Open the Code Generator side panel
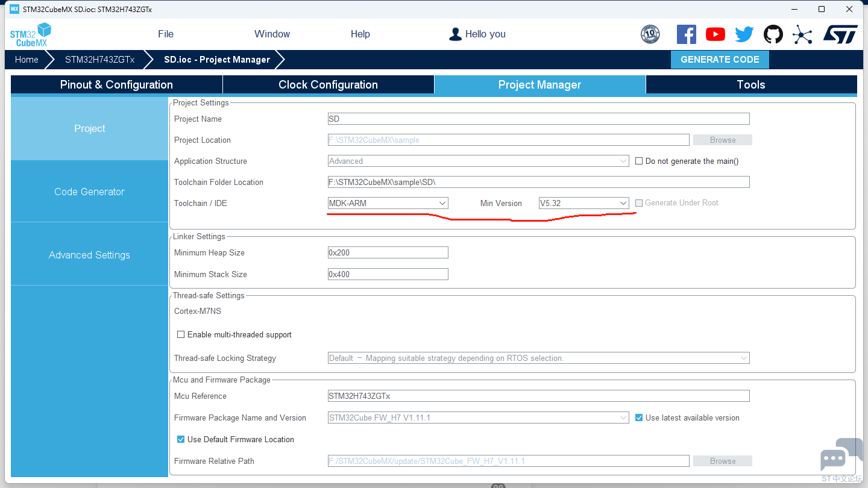This screenshot has height=488, width=868. [x=89, y=192]
